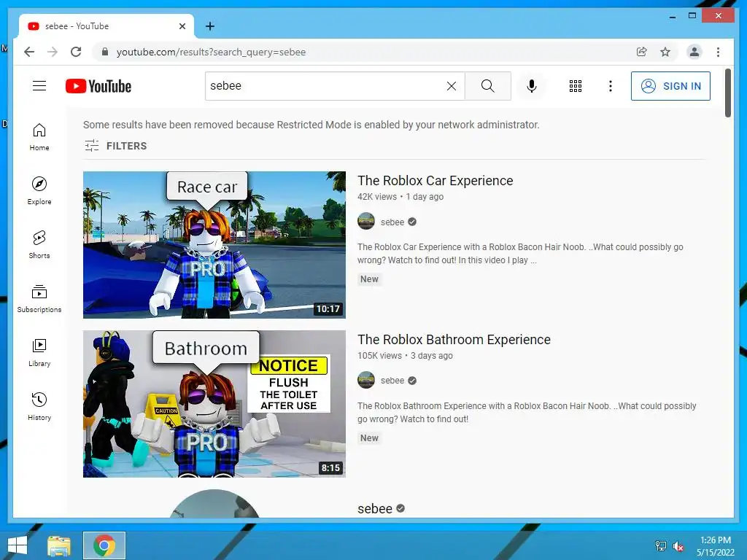Viewport: 747px width, 560px height.
Task: Click SIGN IN button
Action: pos(670,86)
